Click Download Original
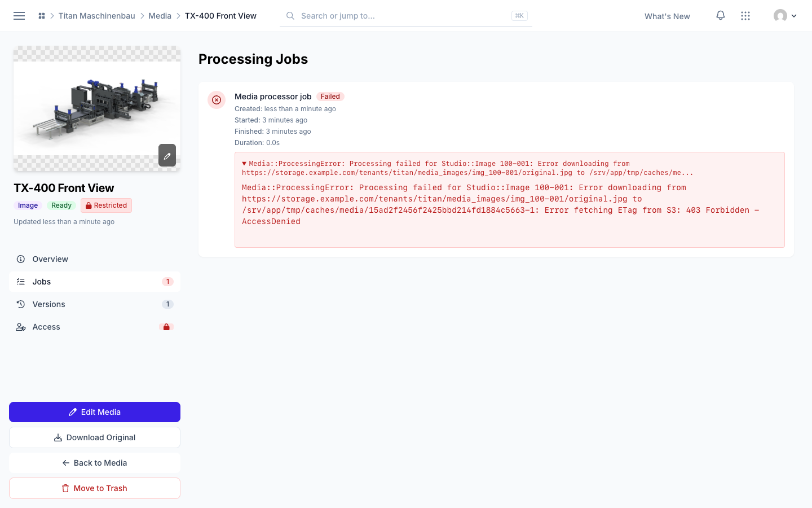 tap(95, 437)
